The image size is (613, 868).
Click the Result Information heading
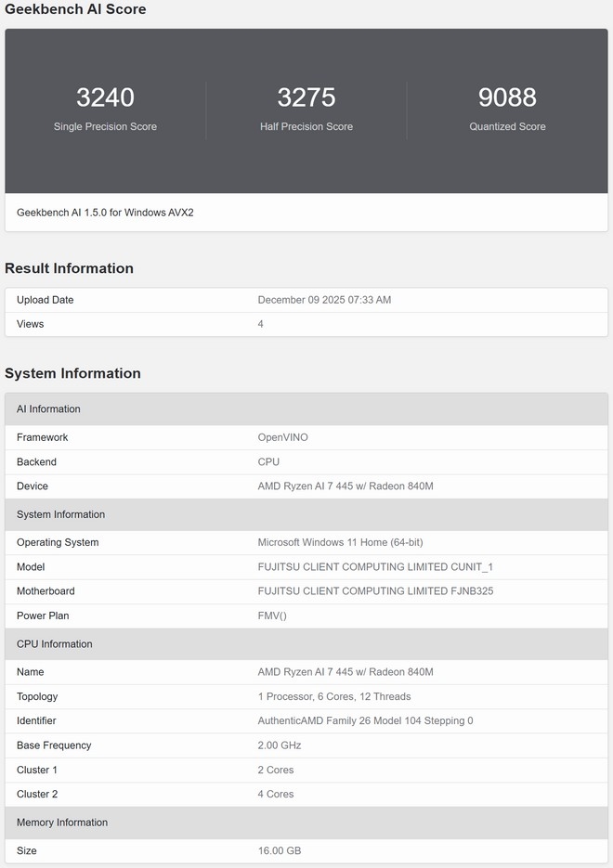pos(70,268)
